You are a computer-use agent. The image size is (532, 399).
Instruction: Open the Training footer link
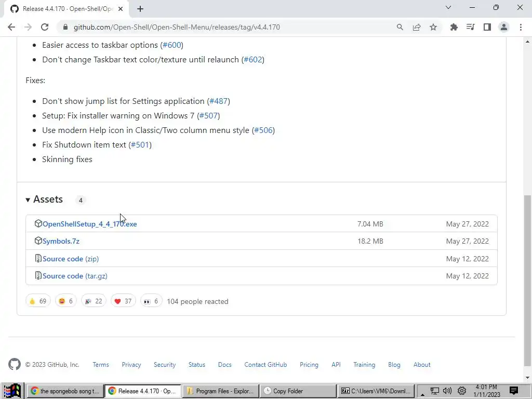pyautogui.click(x=364, y=364)
